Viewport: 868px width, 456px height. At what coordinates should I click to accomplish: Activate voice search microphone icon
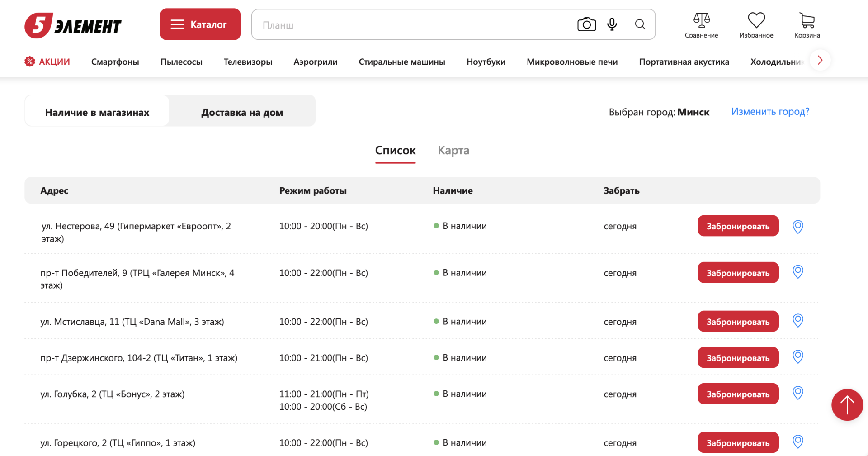612,24
